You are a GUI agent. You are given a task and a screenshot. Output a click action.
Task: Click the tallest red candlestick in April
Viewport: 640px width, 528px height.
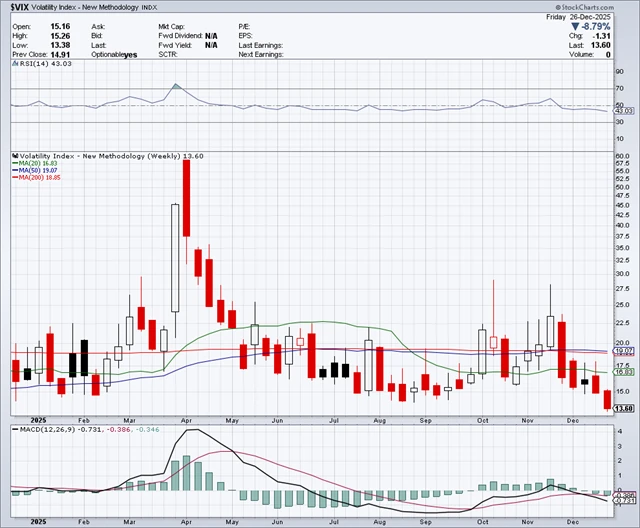[x=187, y=198]
